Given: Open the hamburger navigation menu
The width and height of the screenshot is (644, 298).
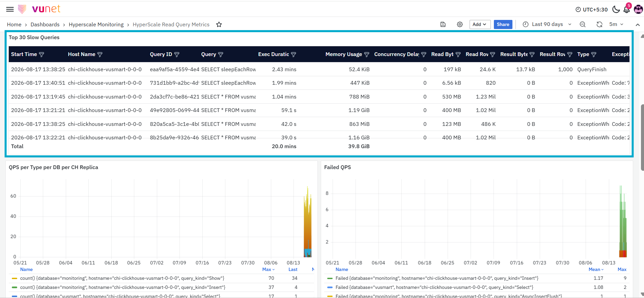Looking at the screenshot, I should pyautogui.click(x=10, y=9).
